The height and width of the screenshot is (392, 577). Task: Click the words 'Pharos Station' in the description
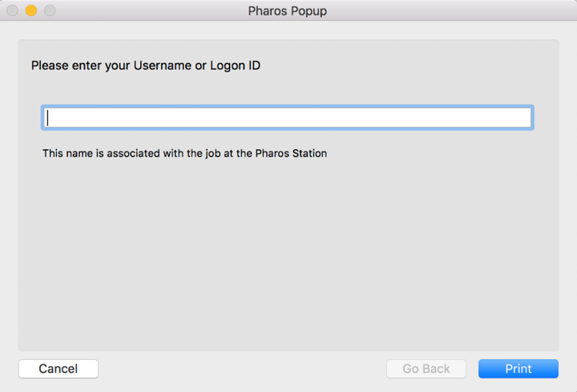(291, 153)
